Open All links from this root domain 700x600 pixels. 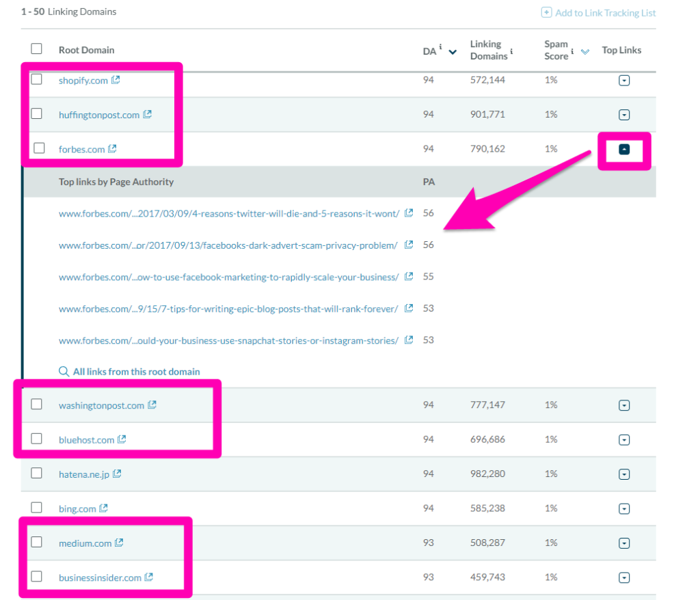[x=136, y=372]
